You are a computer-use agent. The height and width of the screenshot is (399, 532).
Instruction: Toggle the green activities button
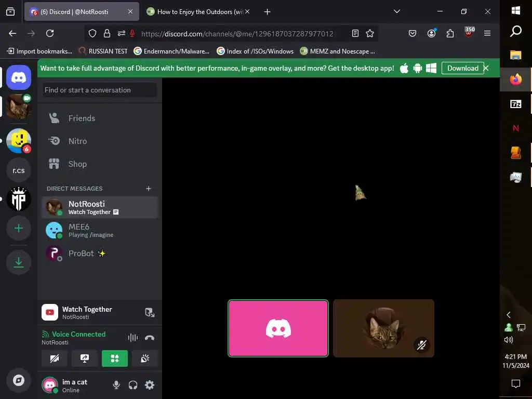115,358
